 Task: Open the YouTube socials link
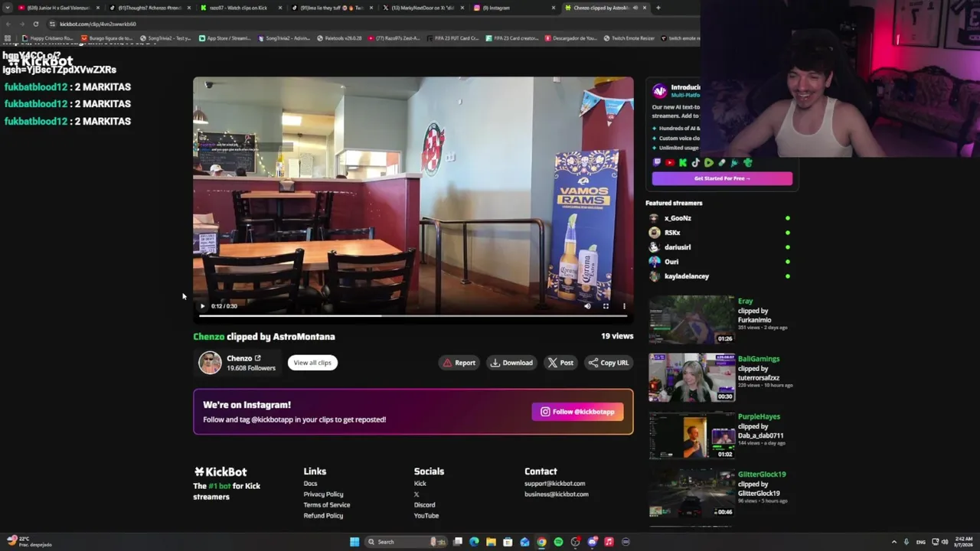pos(426,516)
